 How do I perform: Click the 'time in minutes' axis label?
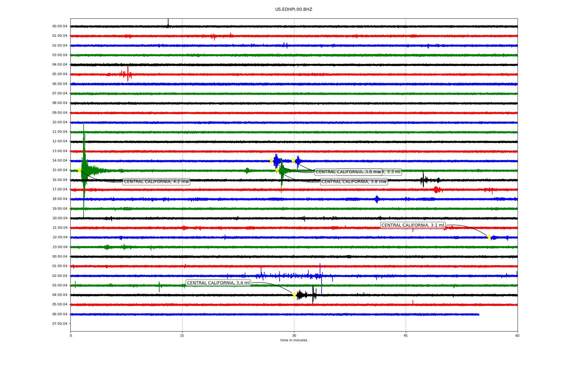pos(294,340)
